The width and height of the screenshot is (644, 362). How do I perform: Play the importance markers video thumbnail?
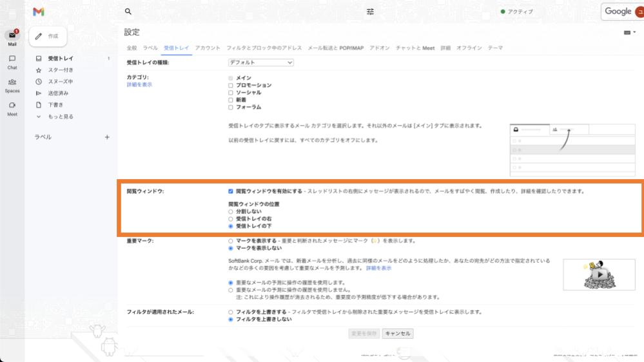point(600,274)
